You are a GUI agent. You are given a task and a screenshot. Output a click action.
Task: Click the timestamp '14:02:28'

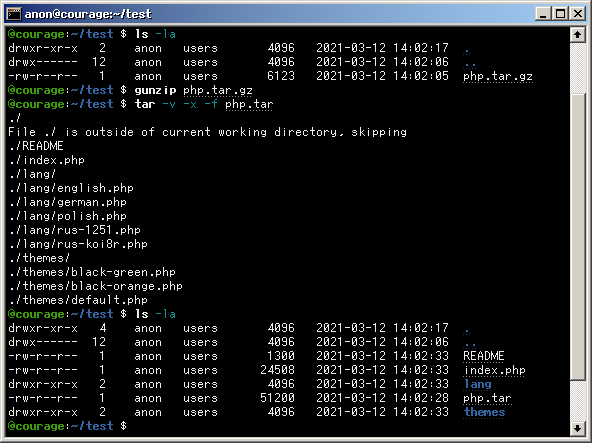coord(421,398)
